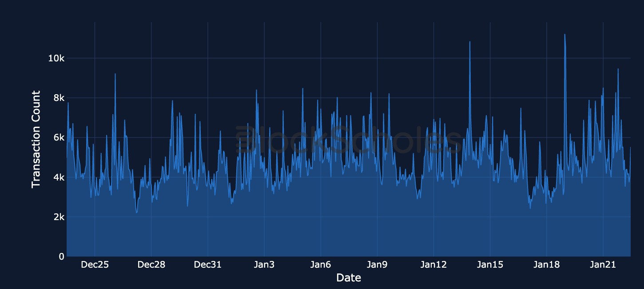Click the Jan6 date tick label
The image size is (644, 289).
click(320, 265)
